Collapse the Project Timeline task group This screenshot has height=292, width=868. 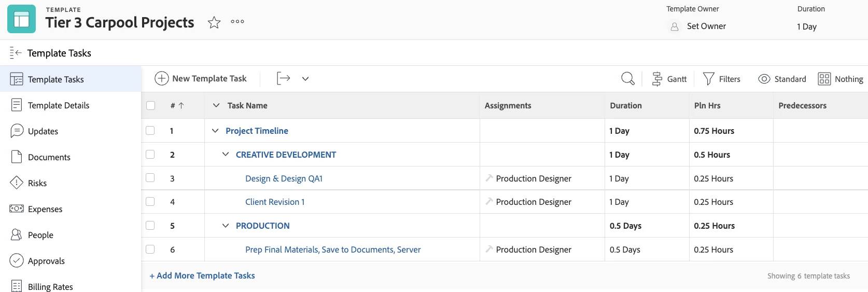(216, 131)
